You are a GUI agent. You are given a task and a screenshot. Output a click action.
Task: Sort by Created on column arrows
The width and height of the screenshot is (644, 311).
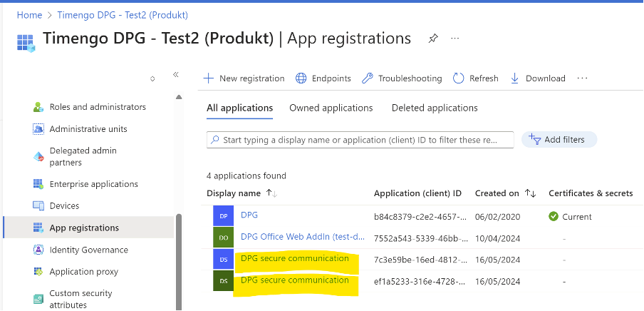click(530, 193)
